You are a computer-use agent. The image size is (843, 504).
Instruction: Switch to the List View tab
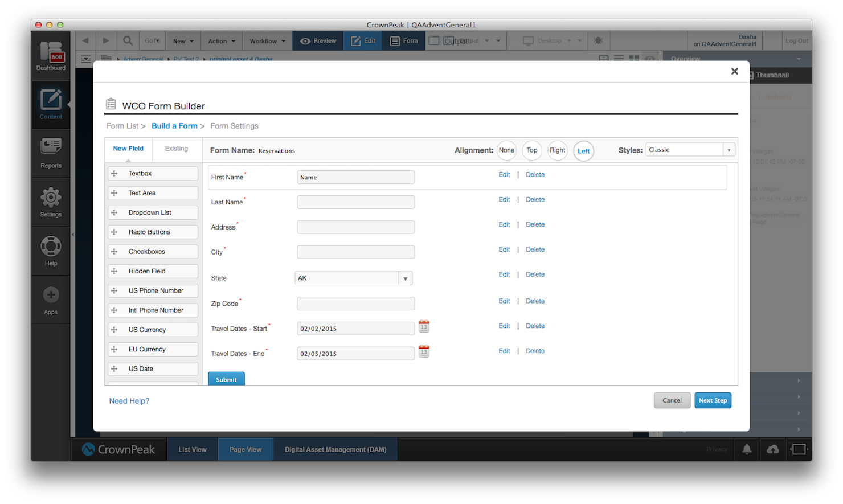[193, 449]
